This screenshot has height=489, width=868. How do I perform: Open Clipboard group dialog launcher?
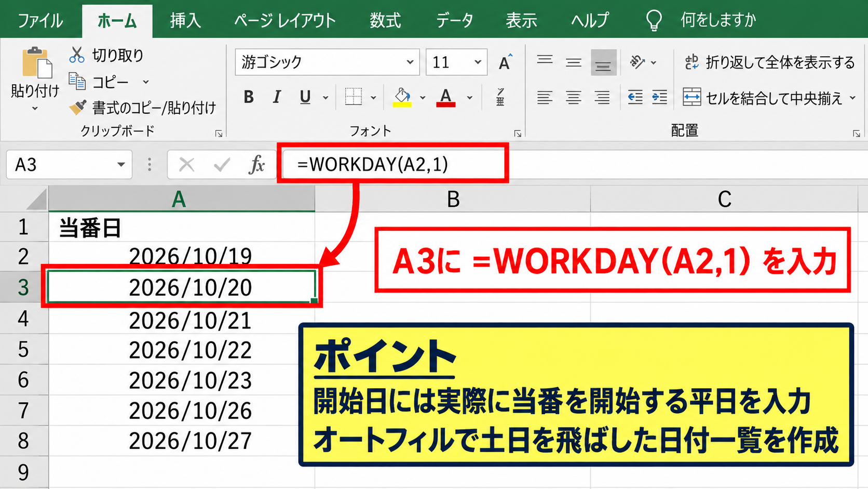pyautogui.click(x=219, y=134)
